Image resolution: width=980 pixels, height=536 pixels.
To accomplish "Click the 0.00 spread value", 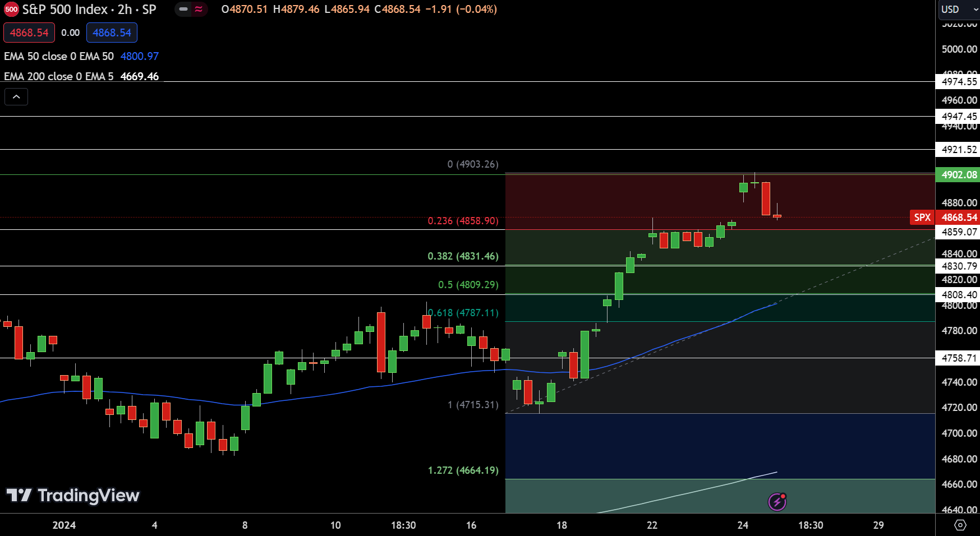I will click(x=71, y=33).
